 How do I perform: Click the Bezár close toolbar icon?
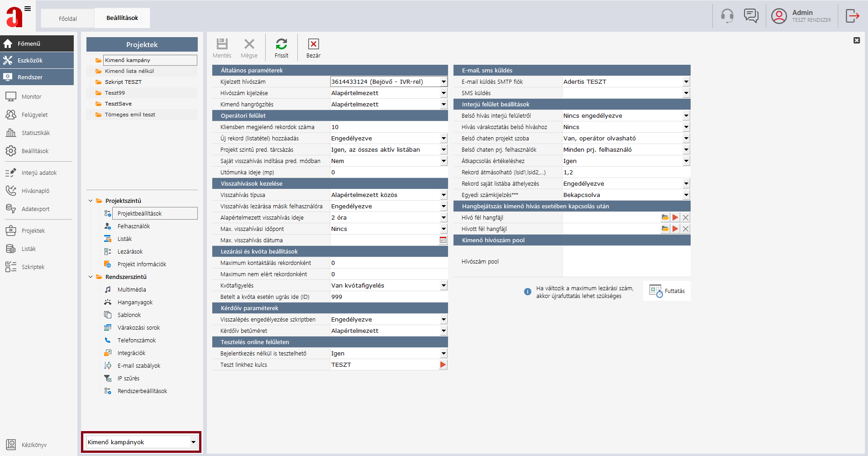pyautogui.click(x=313, y=44)
